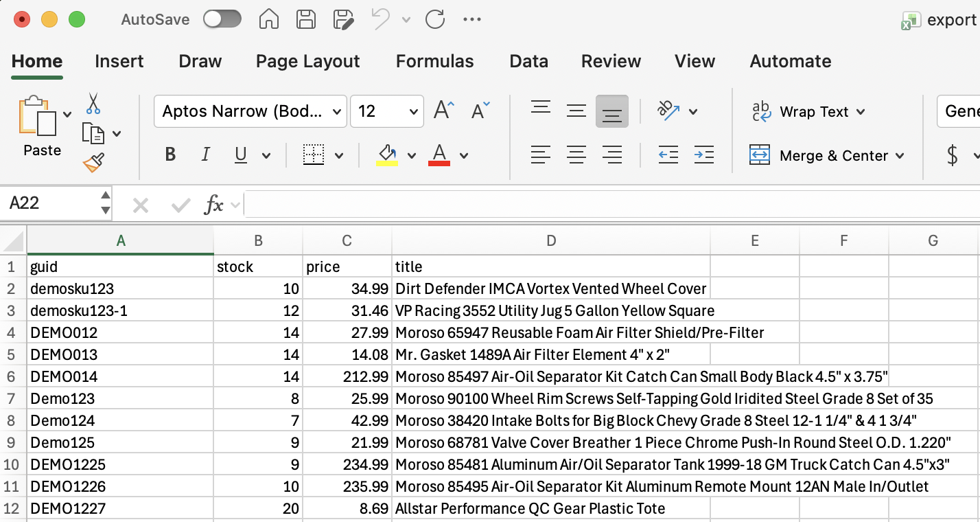This screenshot has width=980, height=522.
Task: Increase indent
Action: (703, 155)
